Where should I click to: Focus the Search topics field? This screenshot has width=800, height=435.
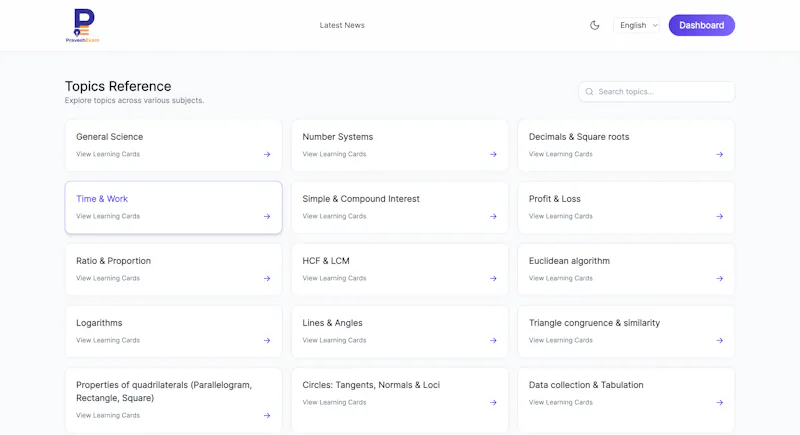click(657, 92)
